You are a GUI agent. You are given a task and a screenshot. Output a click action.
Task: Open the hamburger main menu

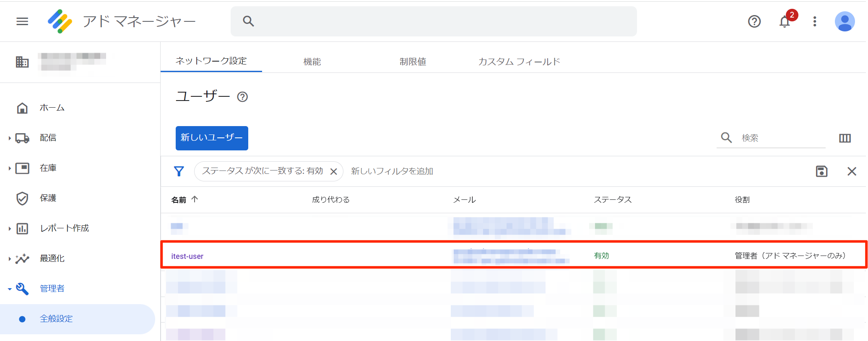[22, 21]
